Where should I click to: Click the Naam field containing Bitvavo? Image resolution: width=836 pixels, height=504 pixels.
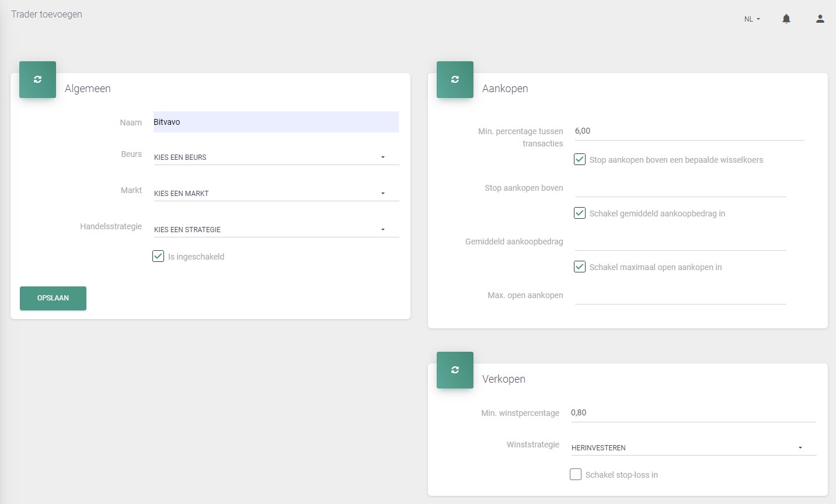click(276, 122)
